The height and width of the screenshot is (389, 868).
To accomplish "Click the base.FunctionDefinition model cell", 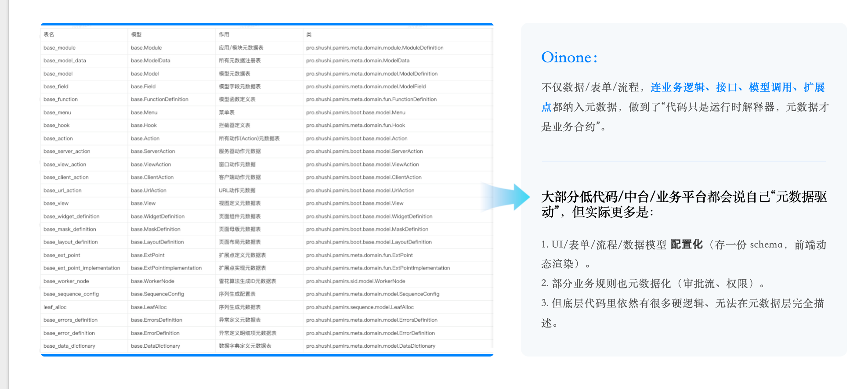I will (x=159, y=100).
